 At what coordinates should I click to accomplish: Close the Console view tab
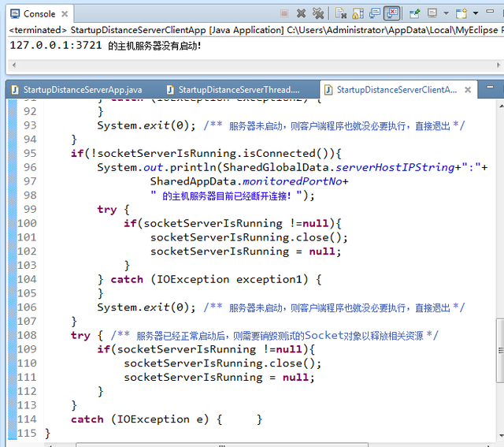[x=65, y=14]
